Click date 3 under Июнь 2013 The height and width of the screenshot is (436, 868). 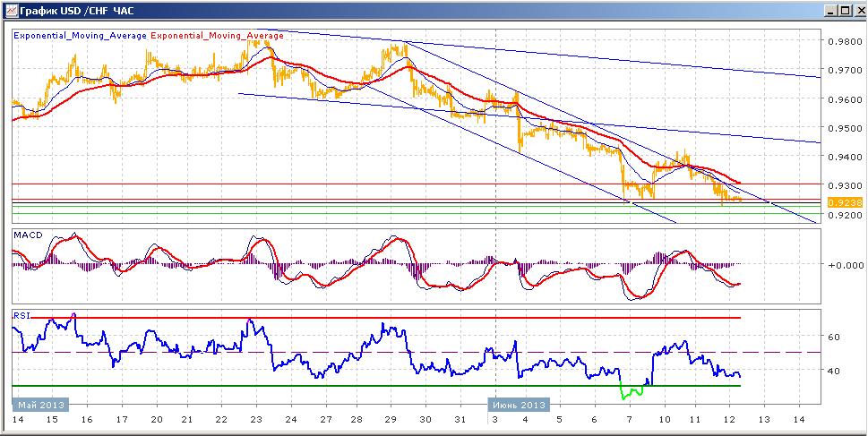pos(493,420)
